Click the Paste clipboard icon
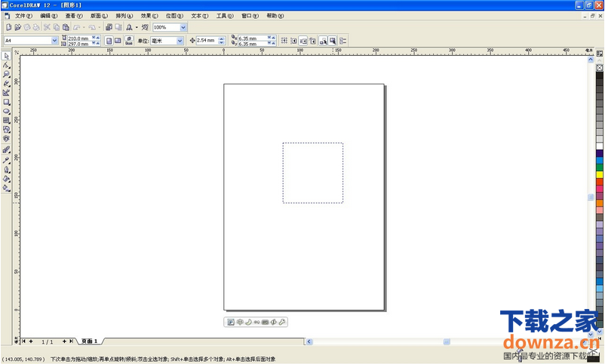605x364 pixels. (66, 27)
